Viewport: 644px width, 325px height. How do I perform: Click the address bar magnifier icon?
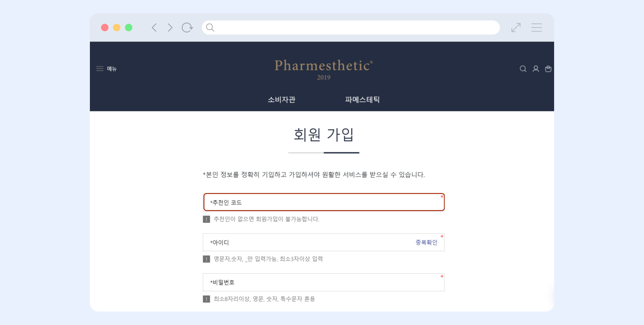210,27
